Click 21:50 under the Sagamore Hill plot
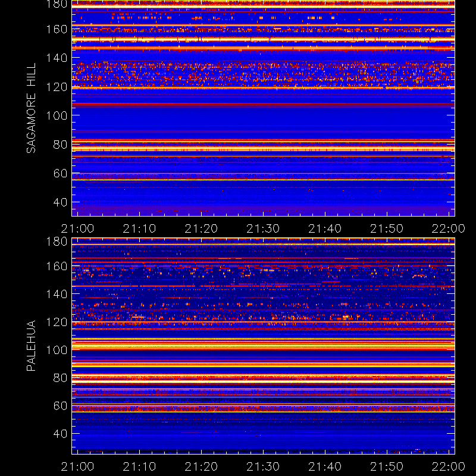 coord(387,228)
